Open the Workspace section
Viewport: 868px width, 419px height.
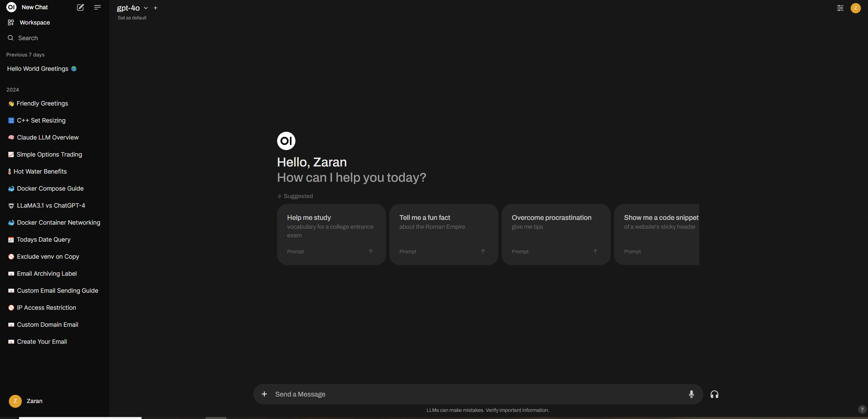click(x=34, y=22)
